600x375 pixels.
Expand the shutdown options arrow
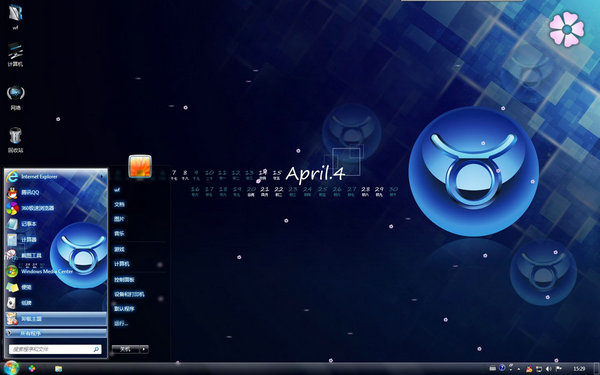click(x=144, y=349)
